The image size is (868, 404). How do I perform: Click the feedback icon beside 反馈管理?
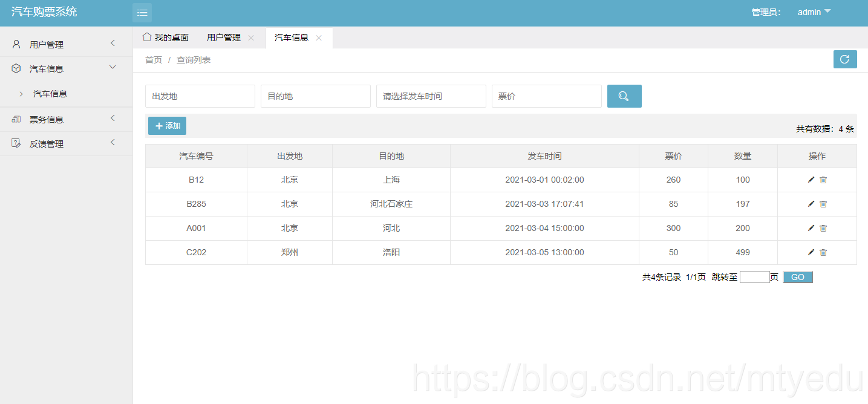tap(16, 143)
